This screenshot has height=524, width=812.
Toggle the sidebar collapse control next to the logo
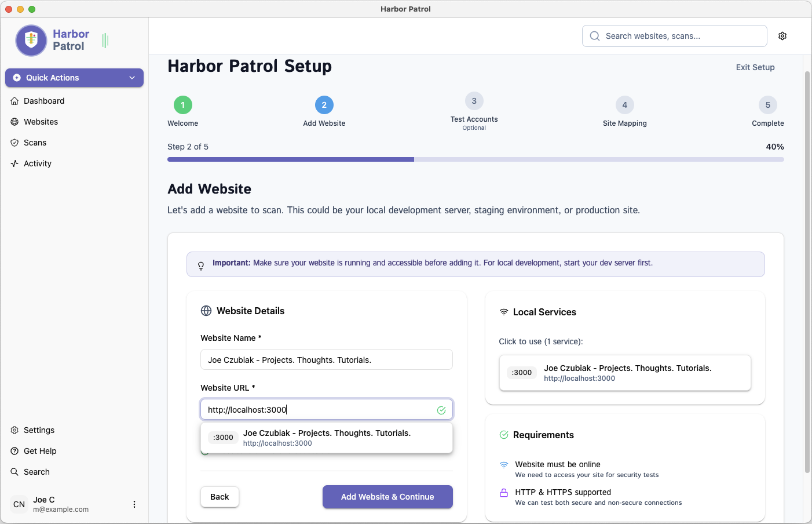104,41
